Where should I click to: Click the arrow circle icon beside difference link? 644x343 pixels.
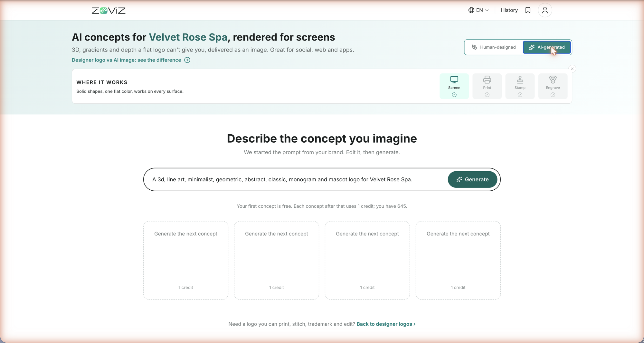187,60
